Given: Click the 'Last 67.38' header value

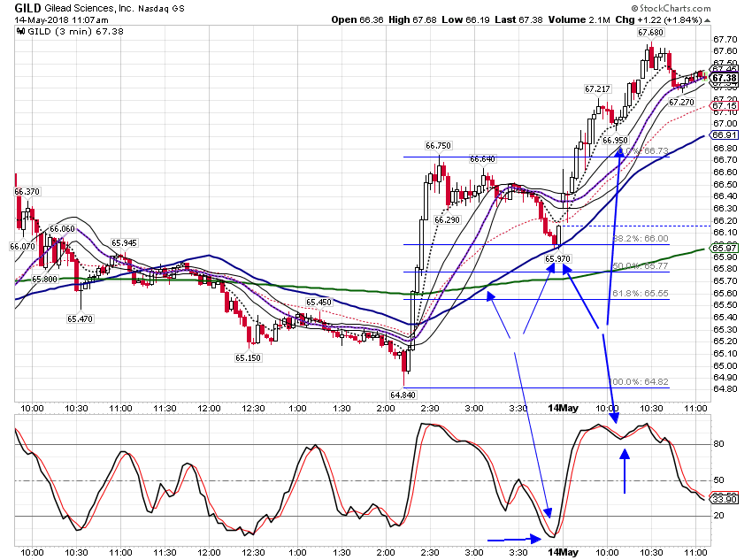Looking at the screenshot, I should [518, 19].
